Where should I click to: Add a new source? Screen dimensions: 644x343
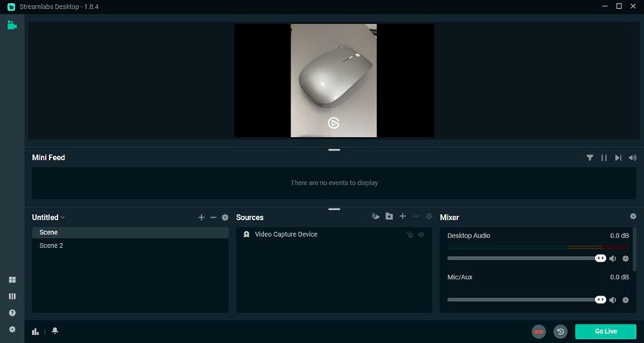click(x=402, y=216)
